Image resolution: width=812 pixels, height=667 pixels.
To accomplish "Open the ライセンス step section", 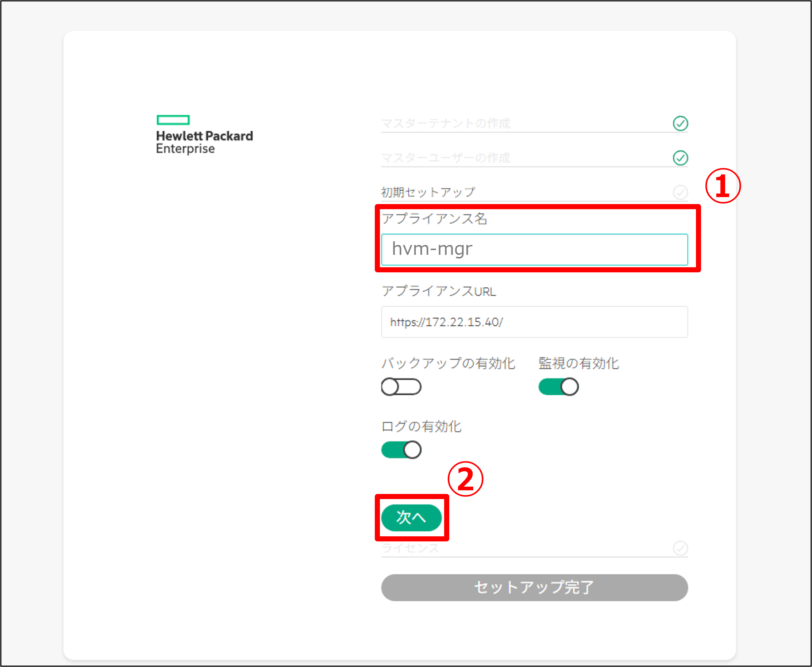I will tap(410, 548).
